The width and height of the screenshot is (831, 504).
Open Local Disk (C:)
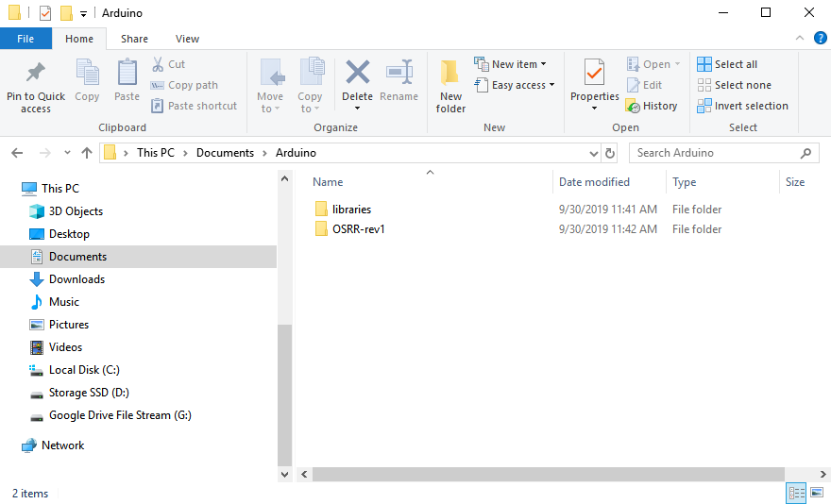tap(75, 370)
